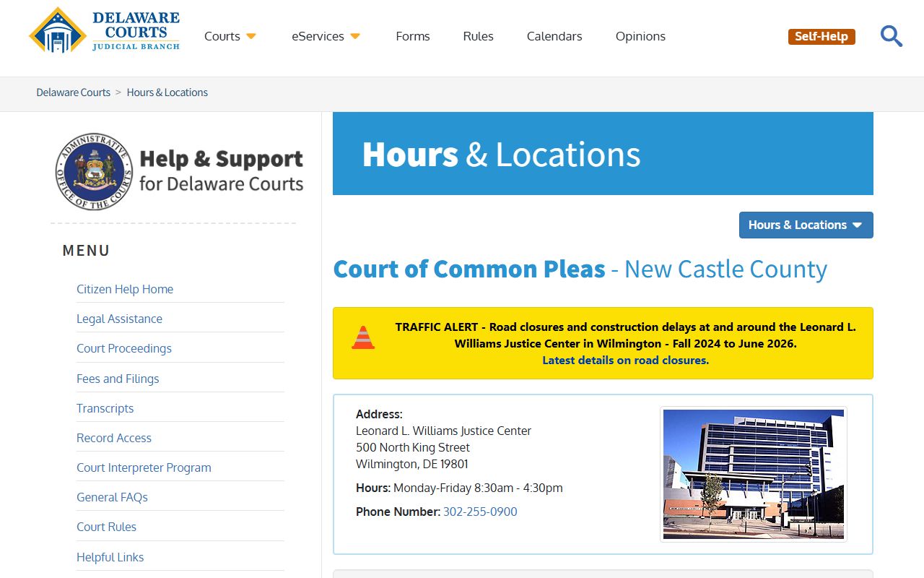The width and height of the screenshot is (924, 578).
Task: Open Record Access sidebar link
Action: click(114, 438)
